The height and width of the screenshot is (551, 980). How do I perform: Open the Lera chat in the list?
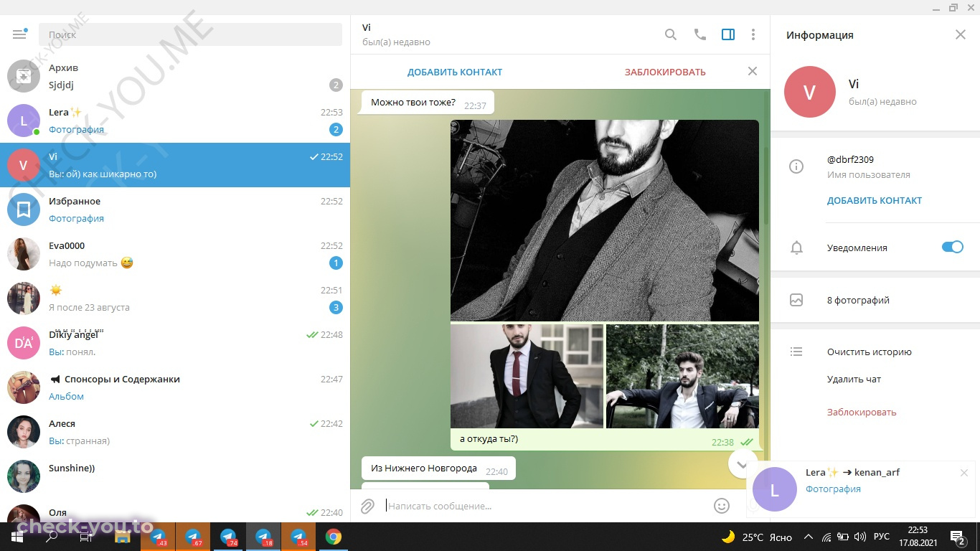pos(175,121)
